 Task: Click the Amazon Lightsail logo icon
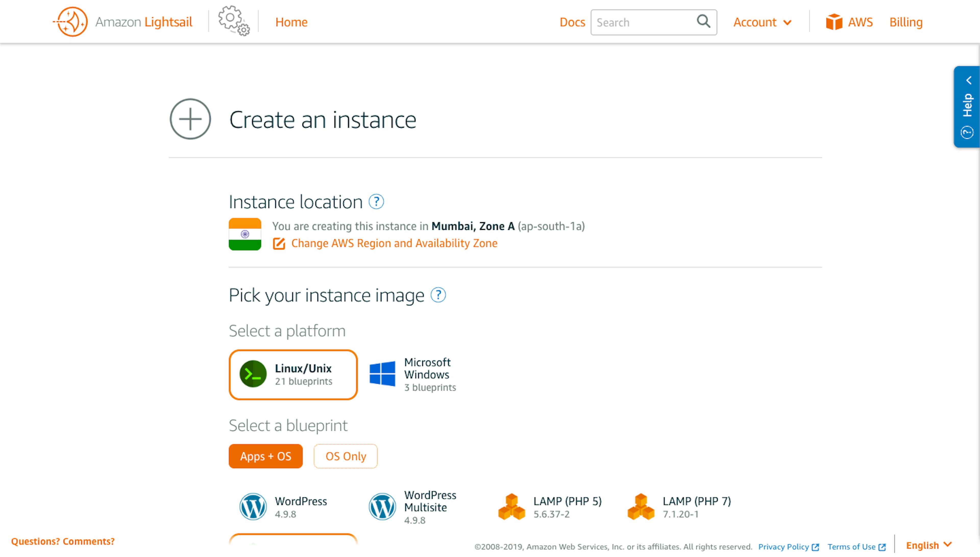(70, 21)
